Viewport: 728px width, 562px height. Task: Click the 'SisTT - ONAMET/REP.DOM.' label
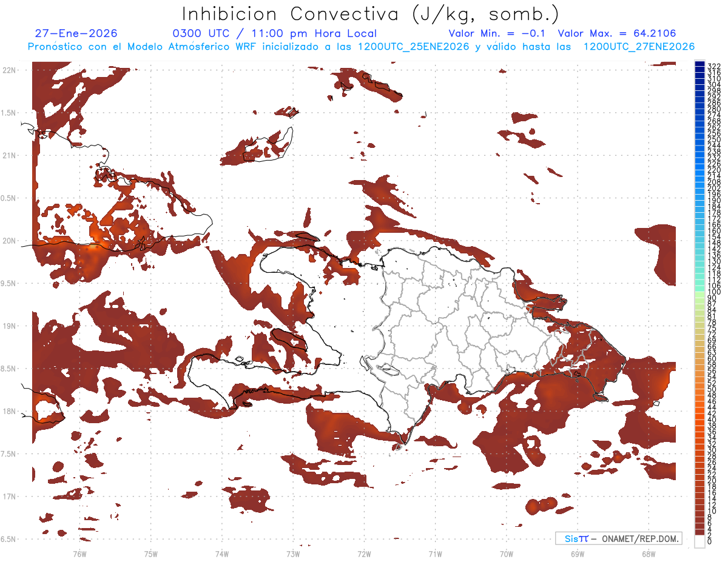click(x=619, y=538)
